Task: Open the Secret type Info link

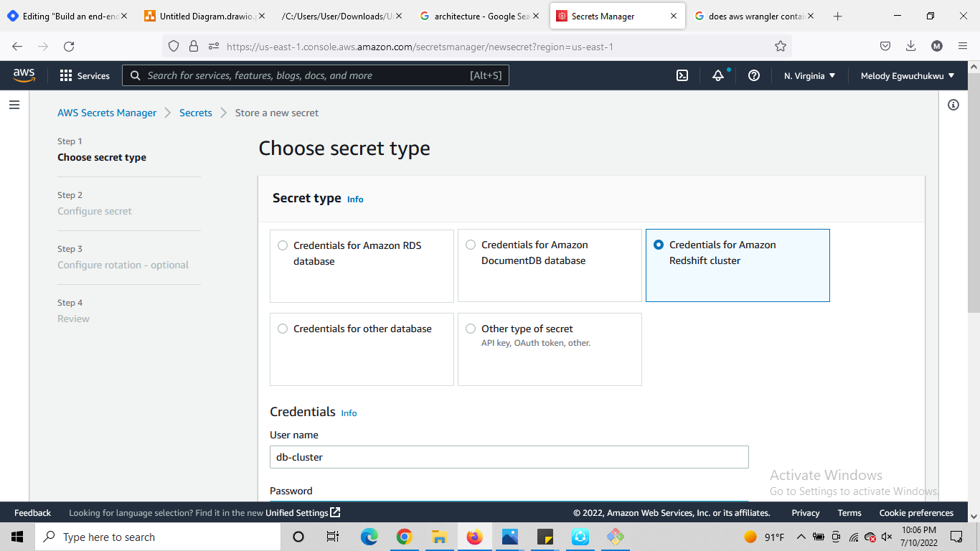Action: pyautogui.click(x=355, y=199)
